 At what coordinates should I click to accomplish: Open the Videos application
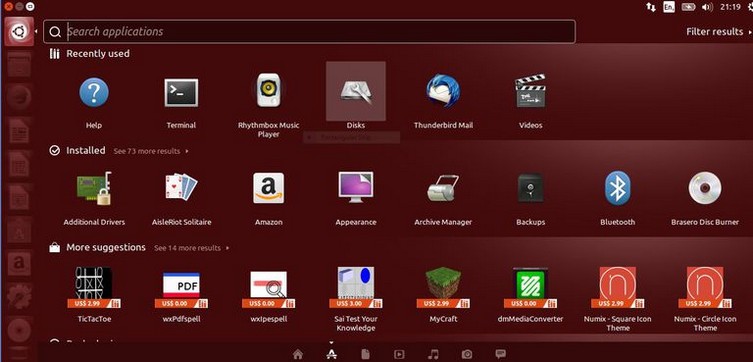(530, 91)
